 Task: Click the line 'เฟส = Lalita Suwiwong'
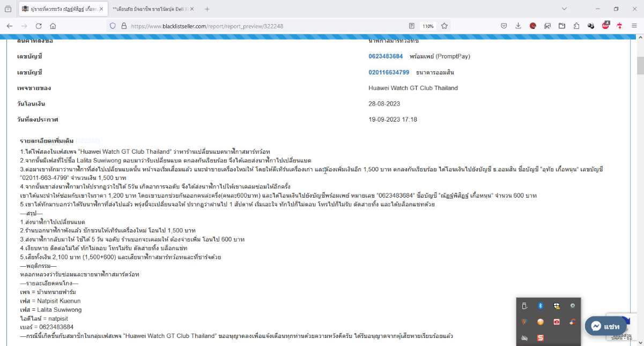point(51,310)
